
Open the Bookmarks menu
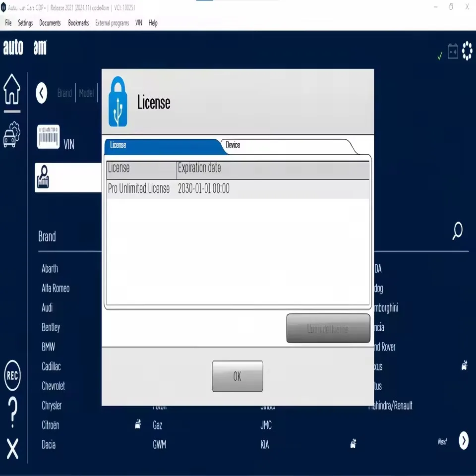coord(78,23)
